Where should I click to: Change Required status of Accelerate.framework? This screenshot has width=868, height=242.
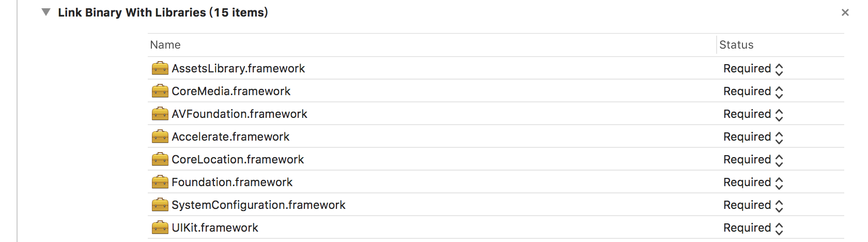(x=753, y=137)
